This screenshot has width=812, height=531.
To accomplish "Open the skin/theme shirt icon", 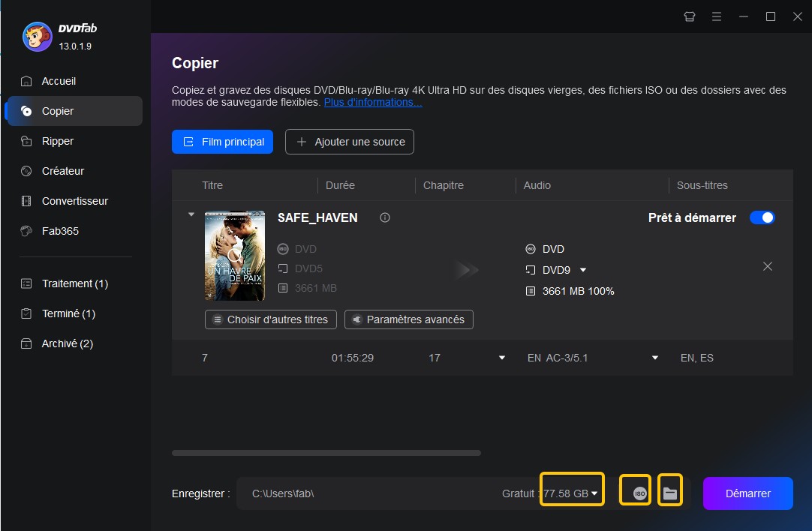I will pyautogui.click(x=689, y=16).
